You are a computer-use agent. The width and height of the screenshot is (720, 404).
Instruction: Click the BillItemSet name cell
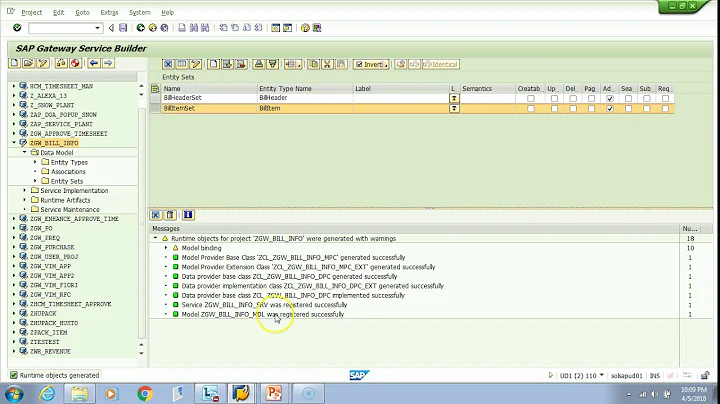point(209,109)
